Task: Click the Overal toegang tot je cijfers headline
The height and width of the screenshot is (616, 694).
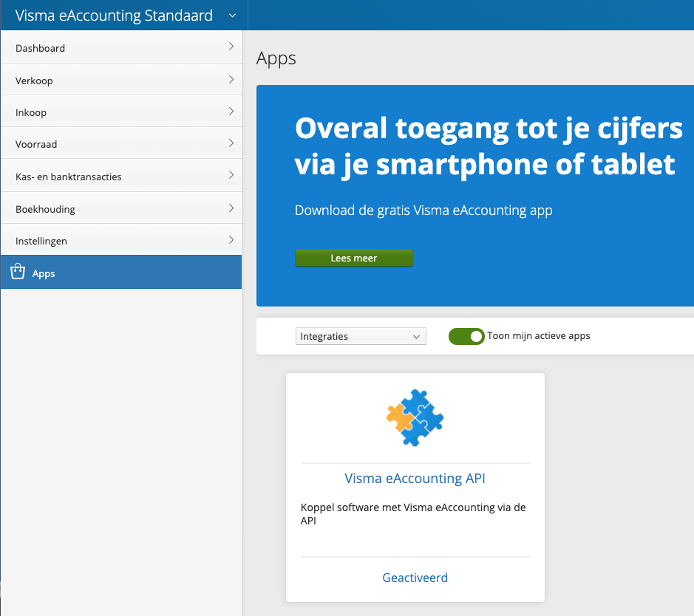Action: (x=489, y=147)
